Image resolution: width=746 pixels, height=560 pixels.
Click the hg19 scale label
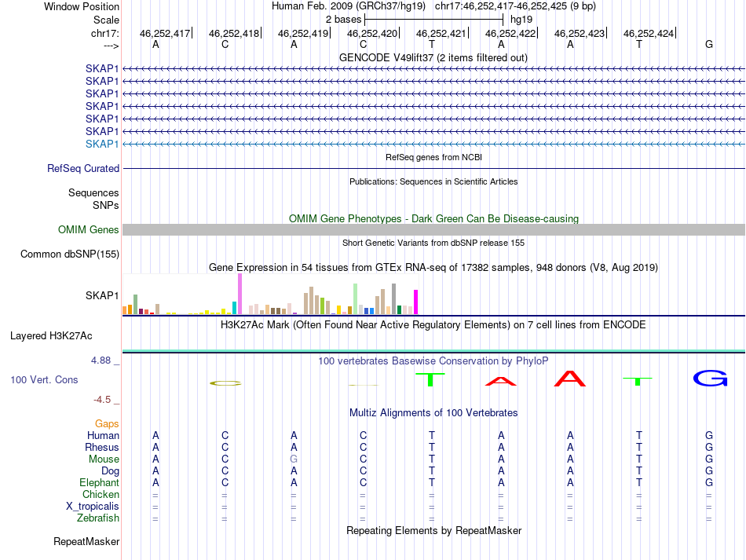coord(521,20)
